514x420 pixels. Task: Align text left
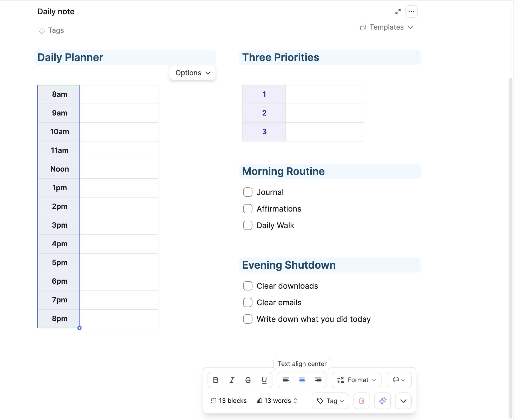pos(286,380)
